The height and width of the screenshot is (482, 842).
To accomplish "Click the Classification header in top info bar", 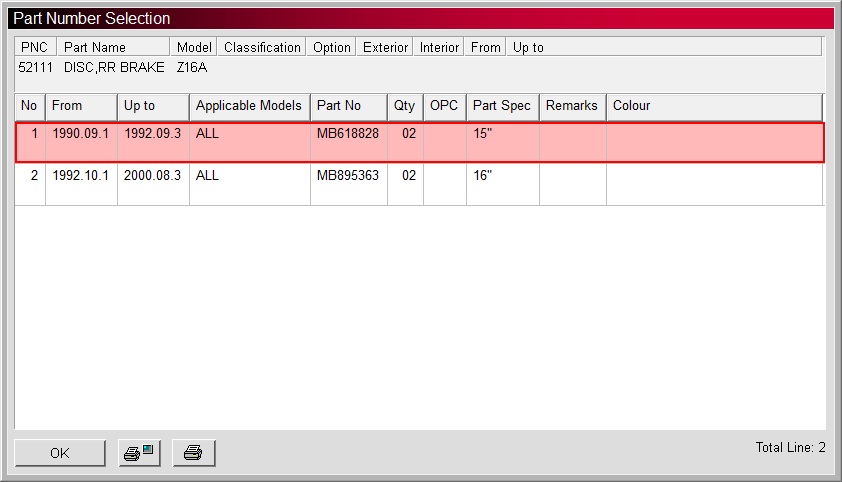I will click(x=262, y=47).
